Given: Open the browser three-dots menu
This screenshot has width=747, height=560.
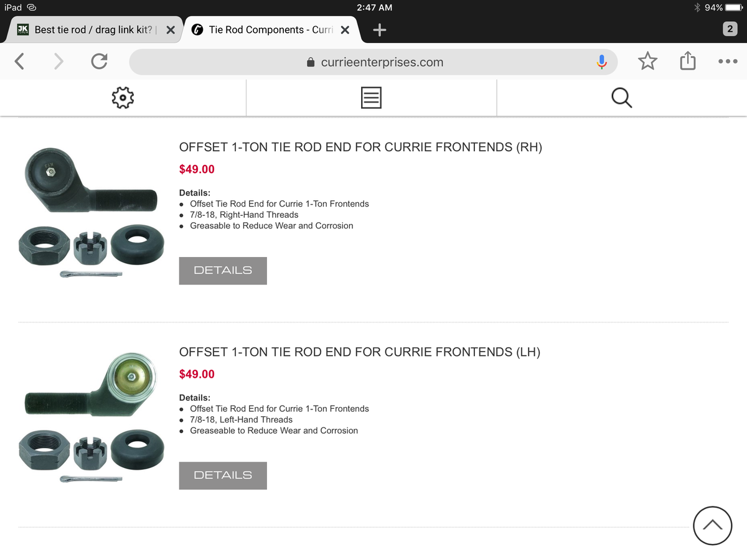Looking at the screenshot, I should click(727, 61).
